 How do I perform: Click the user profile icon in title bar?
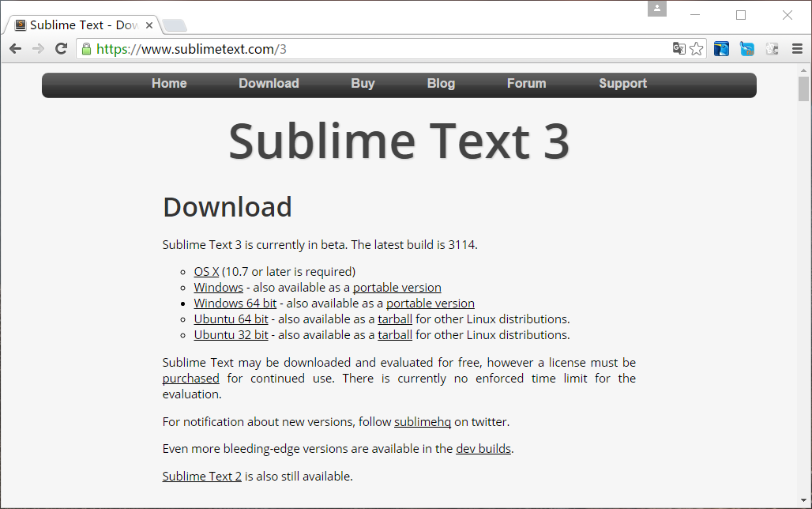click(x=657, y=8)
